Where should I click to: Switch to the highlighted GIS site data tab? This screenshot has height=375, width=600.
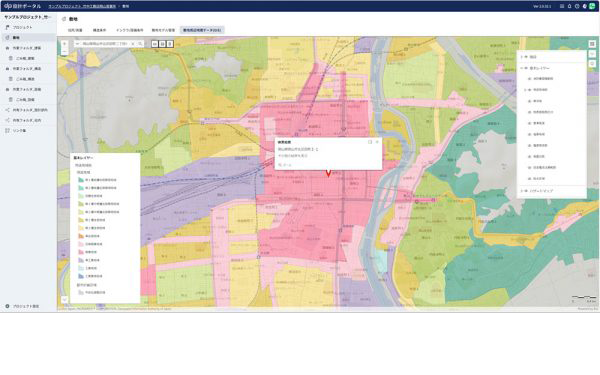[x=202, y=30]
